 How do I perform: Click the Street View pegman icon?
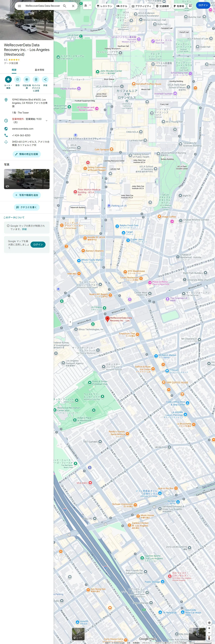coord(209,638)
